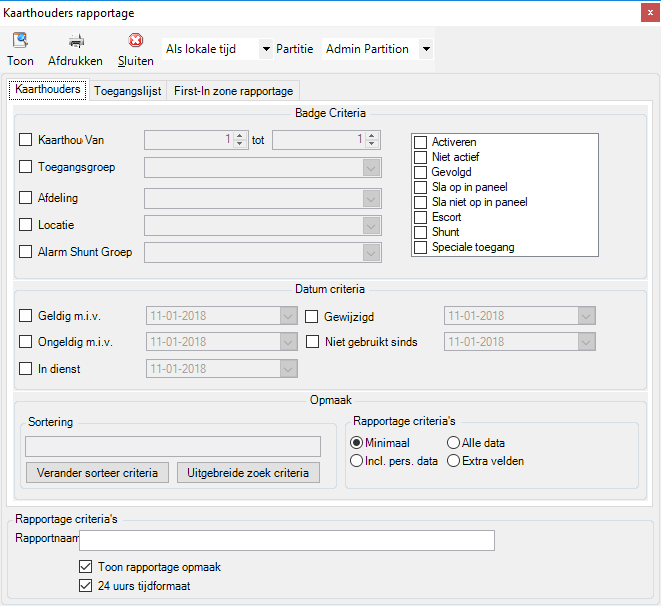Image resolution: width=661 pixels, height=606 pixels.
Task: Open the In dienst date picker
Action: click(x=288, y=369)
